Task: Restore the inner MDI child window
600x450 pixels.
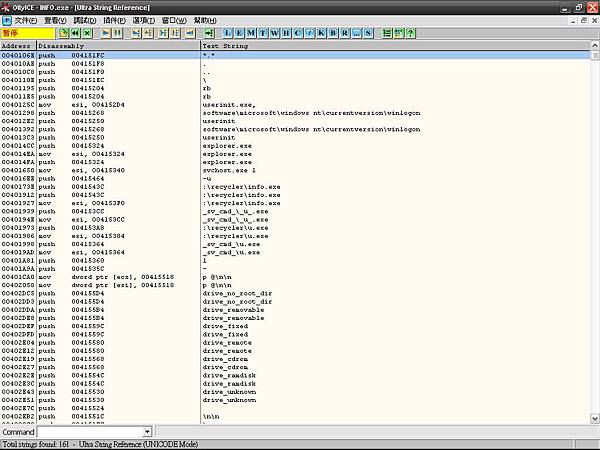Action: (x=584, y=21)
